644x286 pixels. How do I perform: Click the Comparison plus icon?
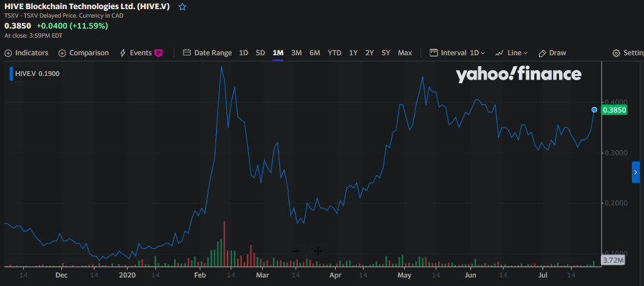(x=63, y=53)
